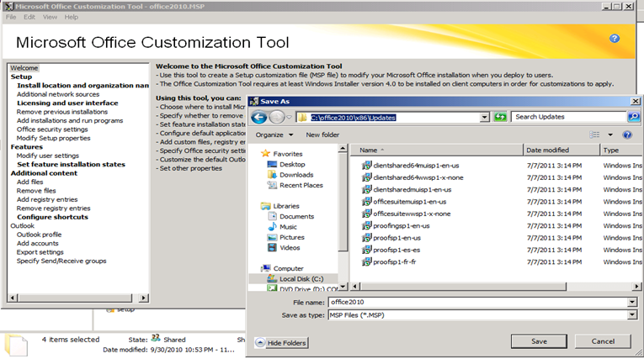Open the Organize dropdown menu
Screen dimensions: 644x359
(274, 135)
